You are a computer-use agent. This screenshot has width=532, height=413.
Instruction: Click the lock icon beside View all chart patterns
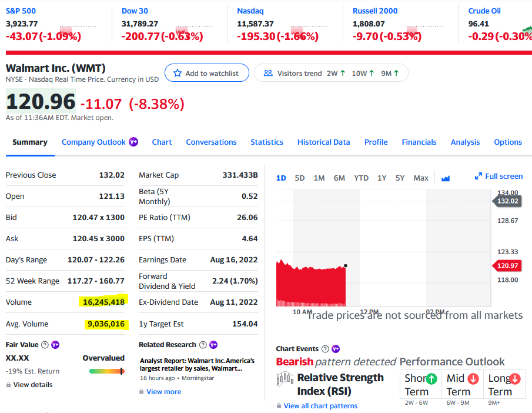tap(279, 405)
